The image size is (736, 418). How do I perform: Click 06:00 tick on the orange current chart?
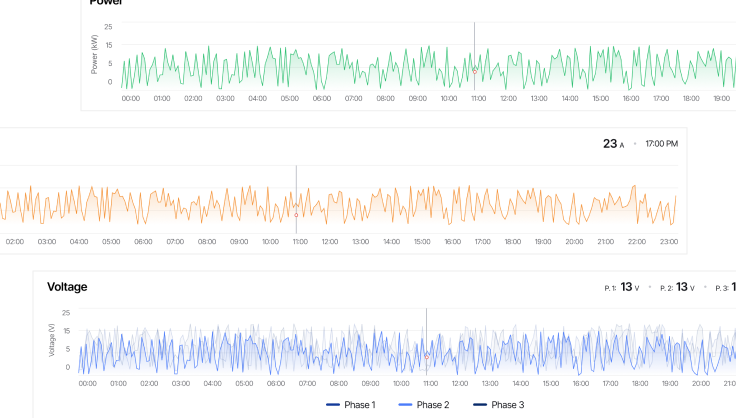coord(143,241)
